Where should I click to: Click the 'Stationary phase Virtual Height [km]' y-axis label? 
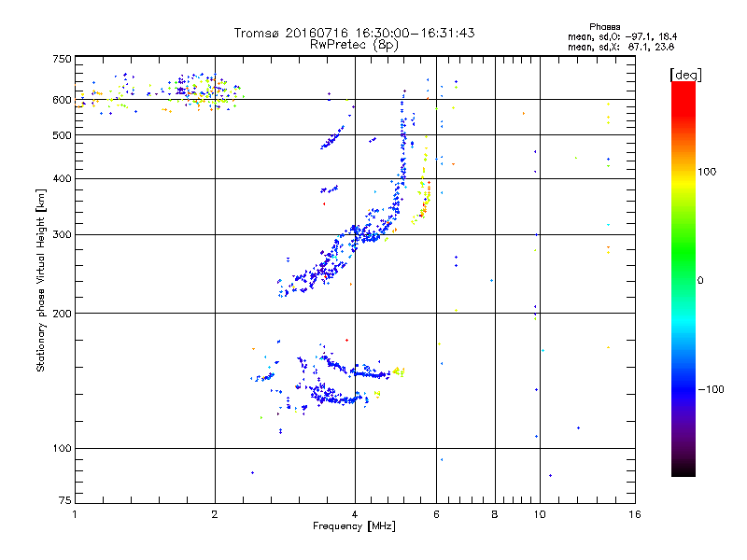point(40,280)
